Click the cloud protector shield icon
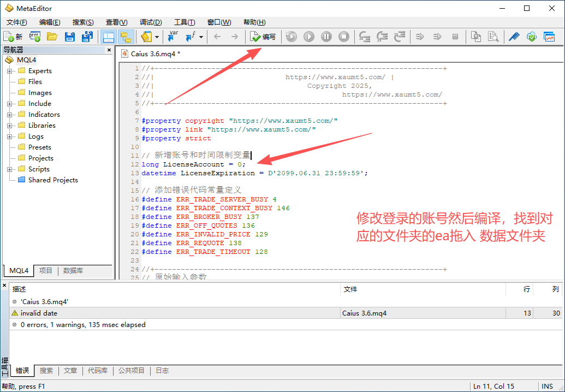Image resolution: width=565 pixels, height=392 pixels. click(532, 37)
